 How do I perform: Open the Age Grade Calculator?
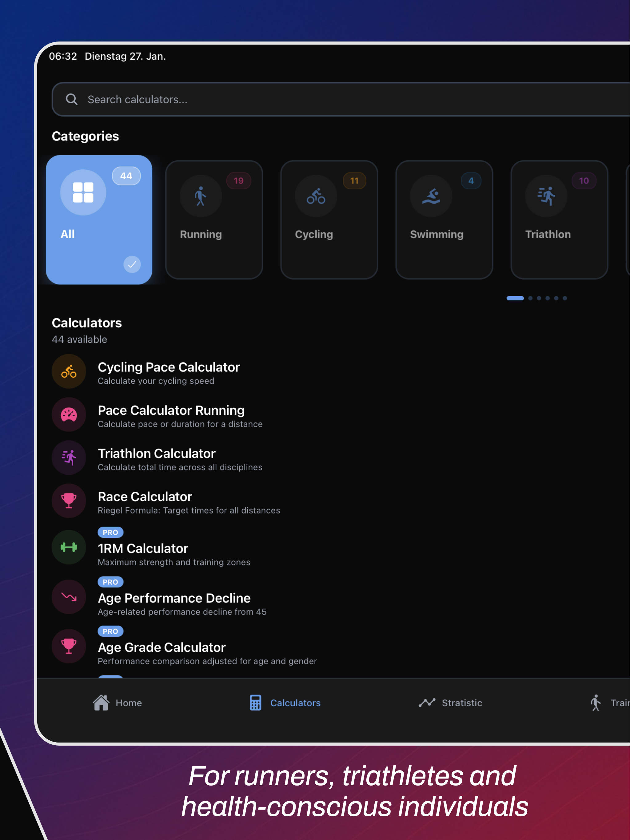341,646
